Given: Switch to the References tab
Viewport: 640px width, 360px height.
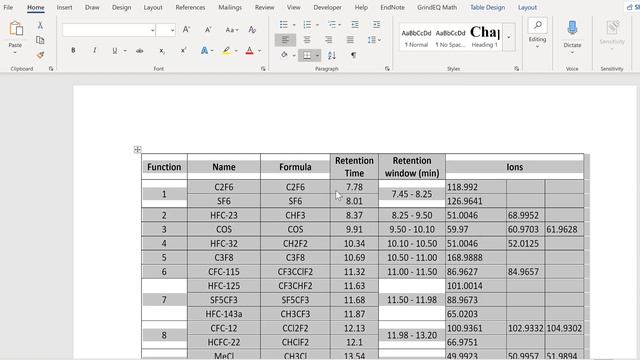Looking at the screenshot, I should click(x=190, y=7).
